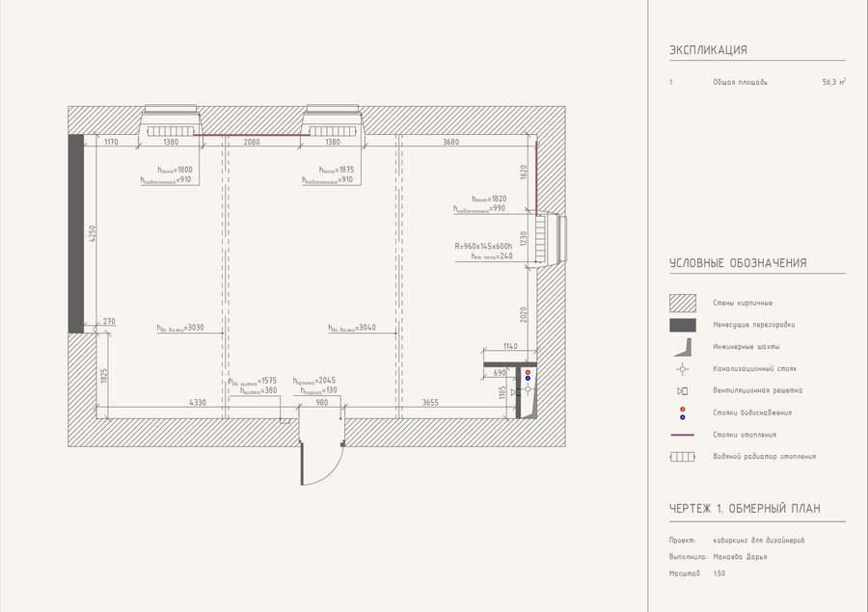Click the 58,3 m² total area value

click(833, 82)
